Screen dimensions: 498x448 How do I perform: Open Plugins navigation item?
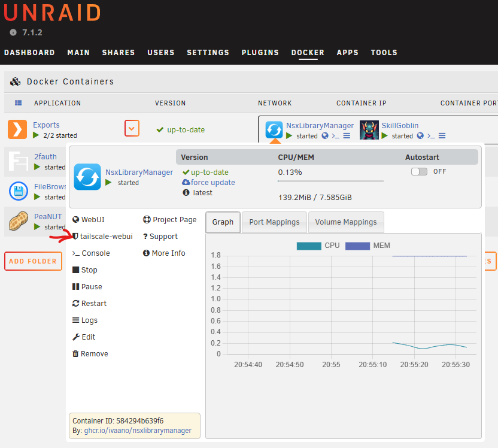point(260,53)
